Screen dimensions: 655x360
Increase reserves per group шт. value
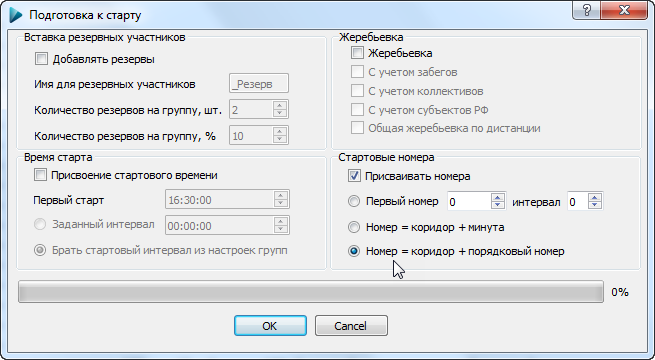(280, 105)
